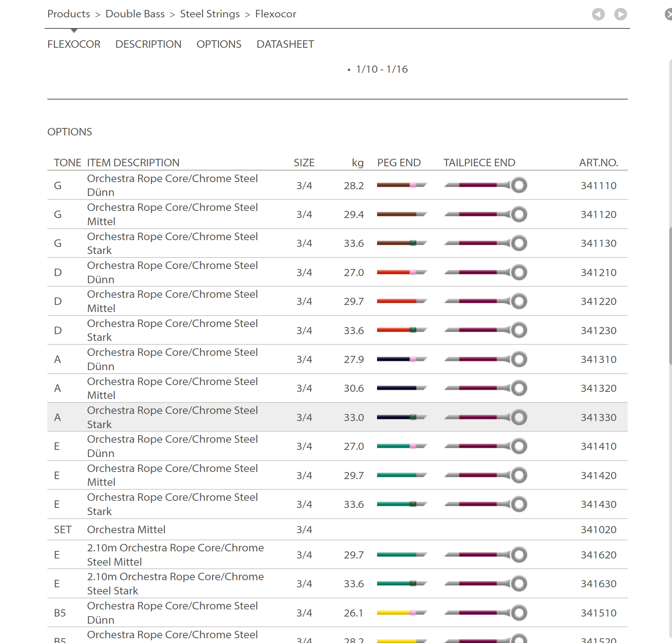Click the 33.0 kg value for art. 341330
This screenshot has height=643, width=672.
pyautogui.click(x=354, y=417)
